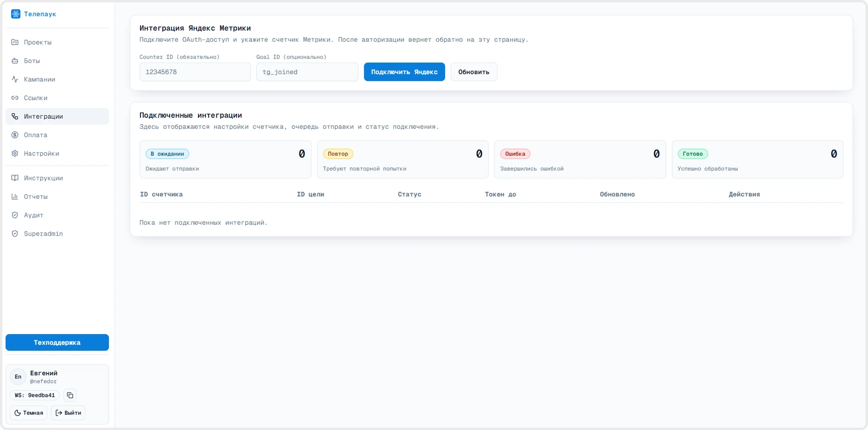Click the 'Готово' status badge
The image size is (868, 430).
click(693, 154)
